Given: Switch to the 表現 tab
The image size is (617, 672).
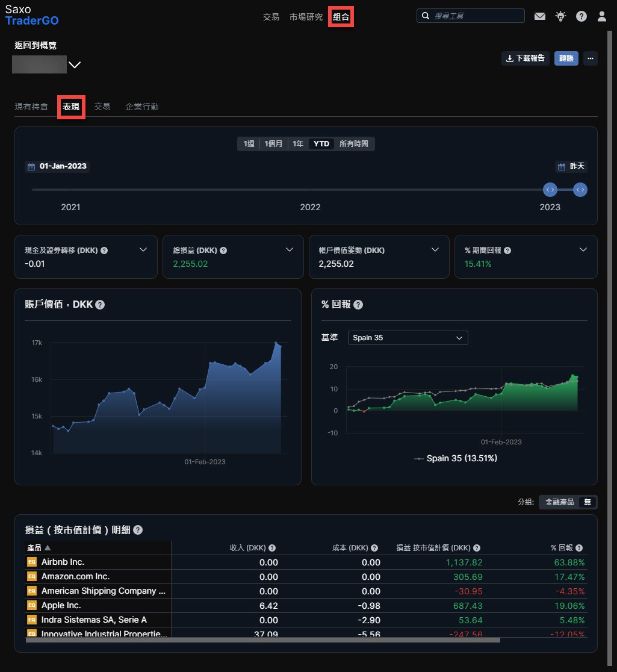Looking at the screenshot, I should 71,107.
